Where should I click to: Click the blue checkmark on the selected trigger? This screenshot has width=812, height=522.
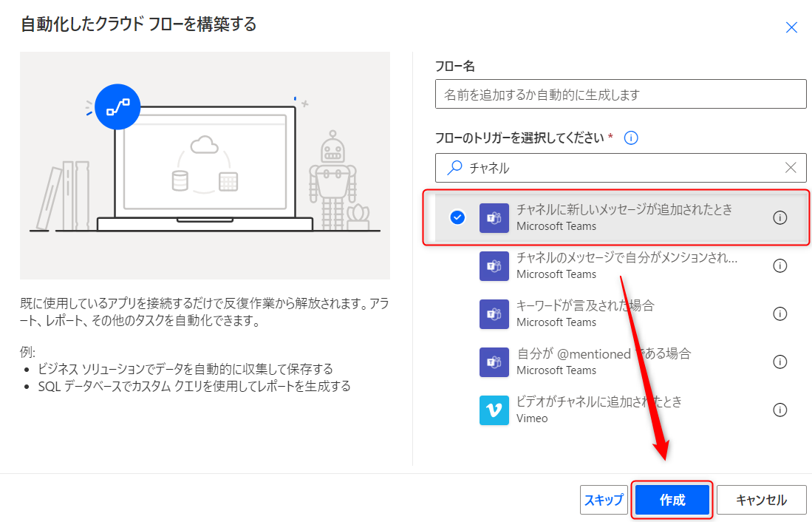(x=457, y=217)
